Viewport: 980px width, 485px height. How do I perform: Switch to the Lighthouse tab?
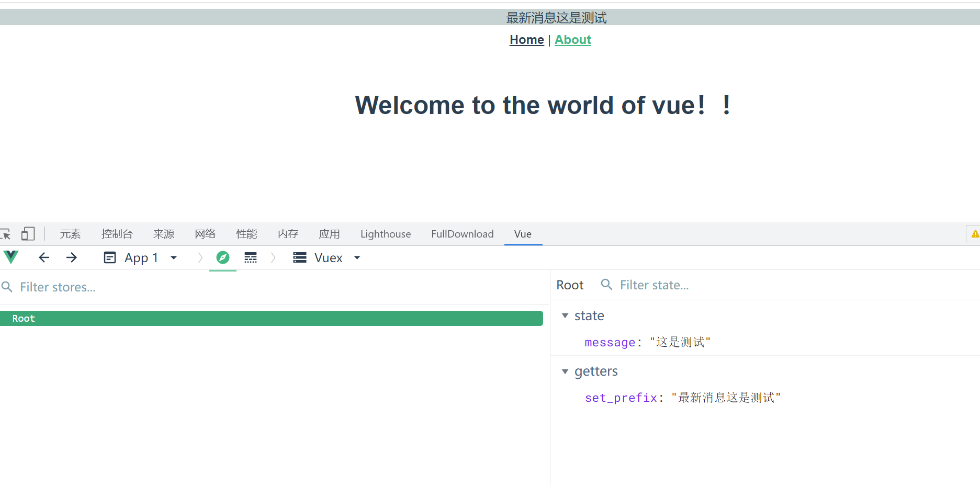coord(386,234)
